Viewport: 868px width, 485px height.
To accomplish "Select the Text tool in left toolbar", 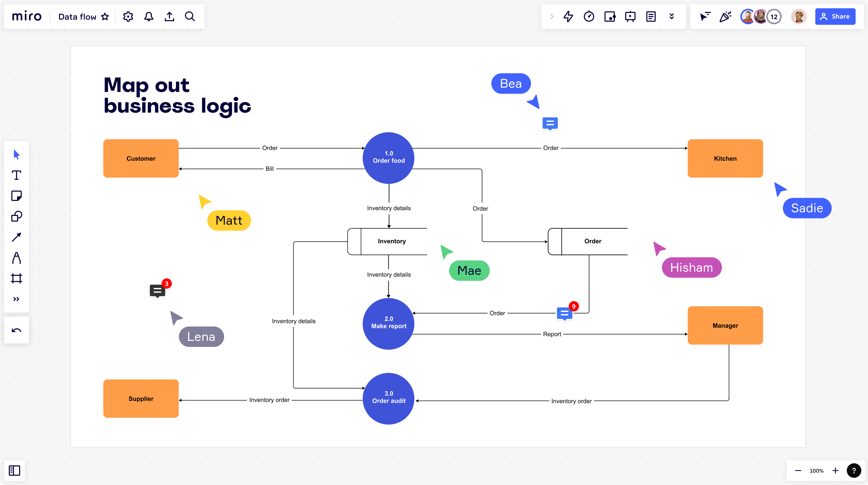I will click(16, 175).
